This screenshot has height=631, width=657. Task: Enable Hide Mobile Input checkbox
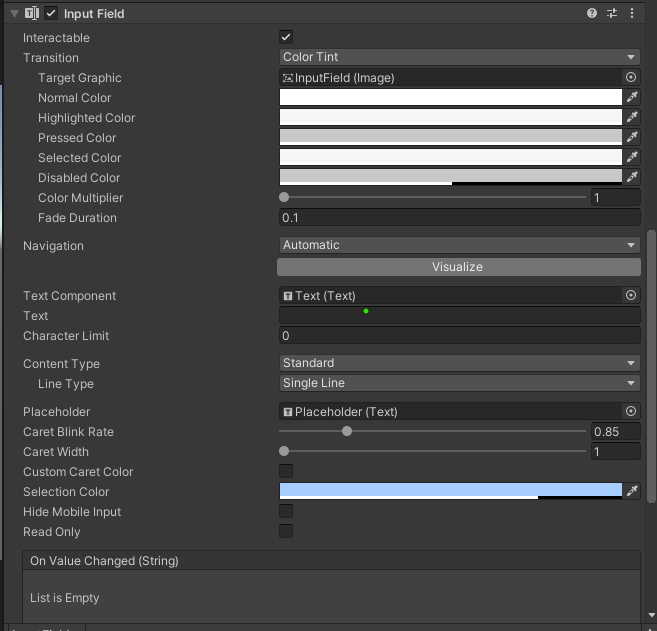click(286, 511)
